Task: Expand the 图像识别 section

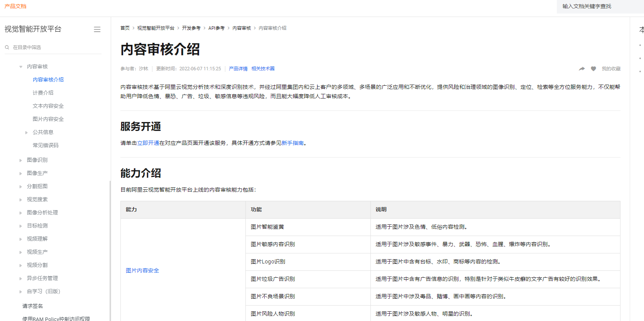Action: point(21,160)
